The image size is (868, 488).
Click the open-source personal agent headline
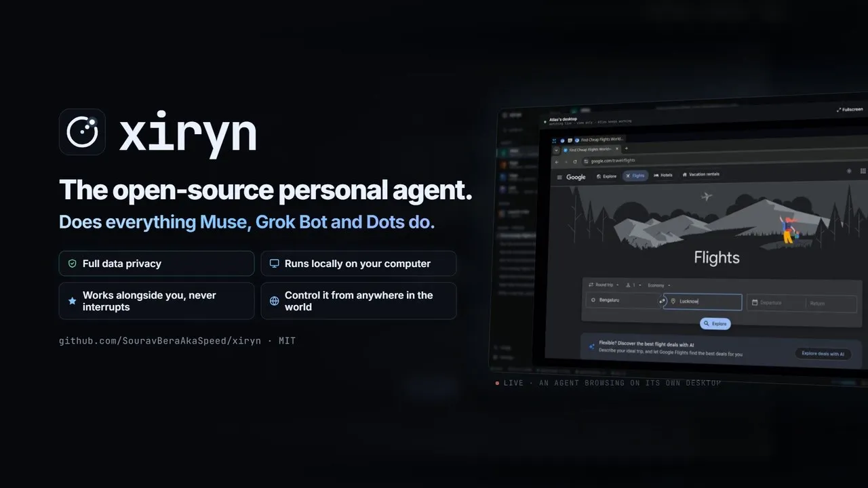coord(265,190)
